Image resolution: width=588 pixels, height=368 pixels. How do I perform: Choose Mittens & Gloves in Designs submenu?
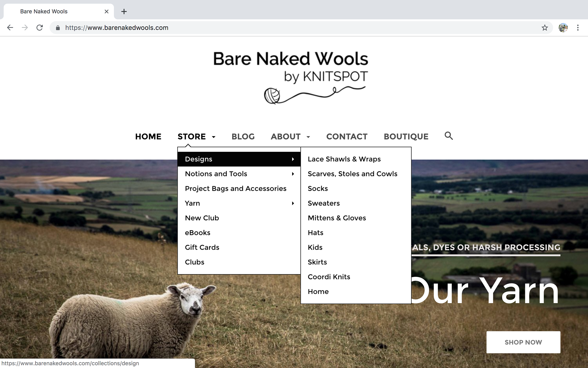[337, 218]
